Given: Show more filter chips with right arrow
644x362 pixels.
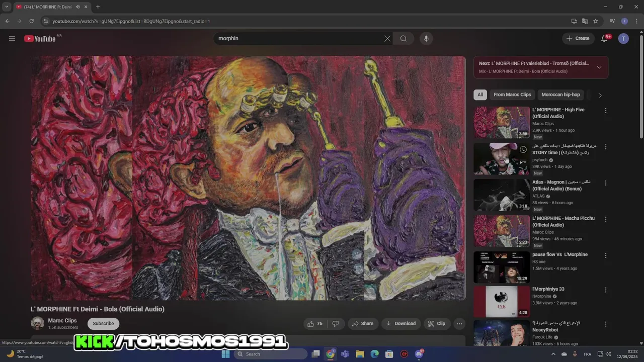Looking at the screenshot, I should (x=600, y=95).
